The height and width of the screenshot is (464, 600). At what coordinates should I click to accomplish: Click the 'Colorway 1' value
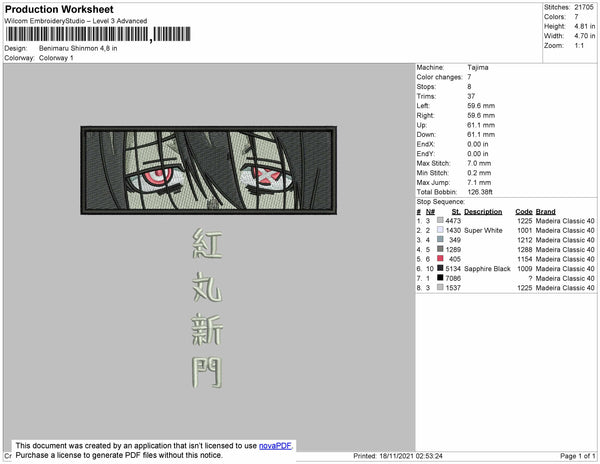point(56,58)
